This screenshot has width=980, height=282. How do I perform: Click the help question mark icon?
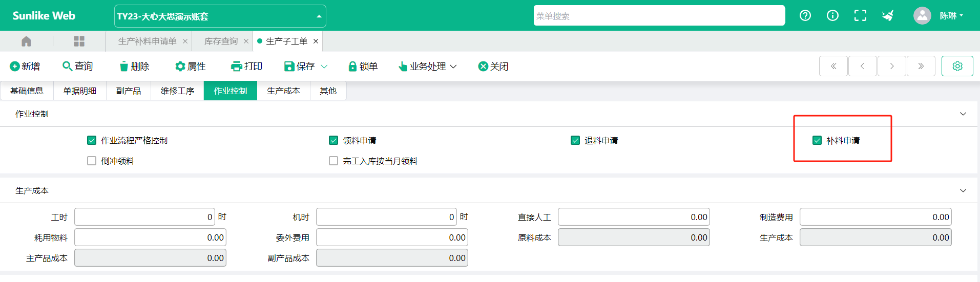click(x=805, y=15)
